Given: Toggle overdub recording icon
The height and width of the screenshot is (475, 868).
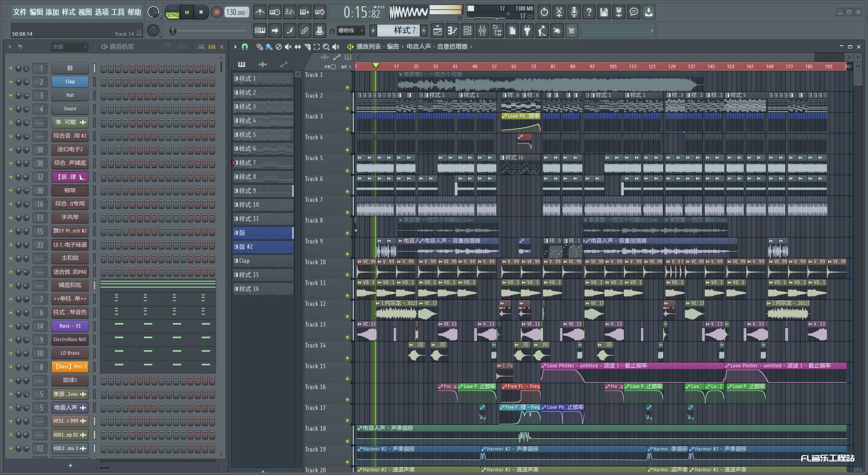Looking at the screenshot, I should (x=305, y=12).
